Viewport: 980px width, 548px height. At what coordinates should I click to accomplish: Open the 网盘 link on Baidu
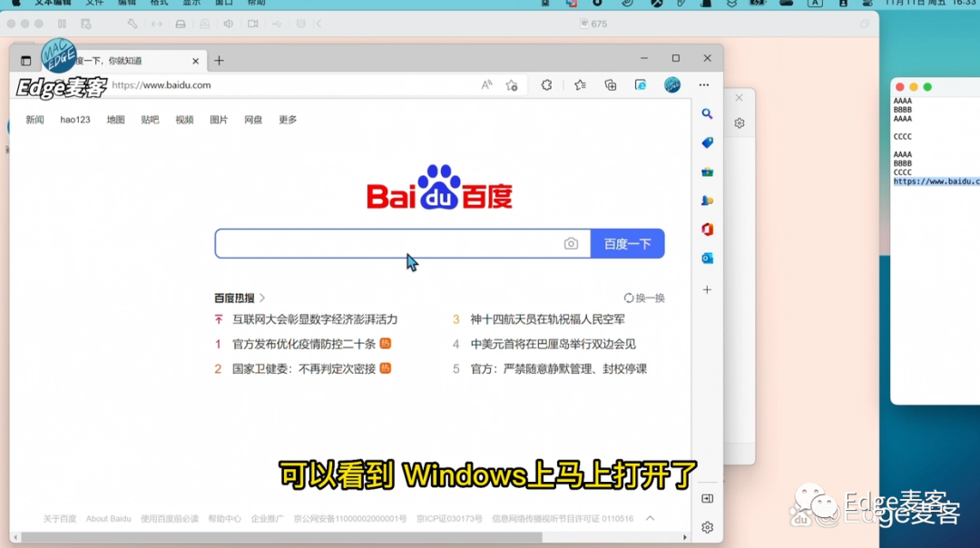(x=253, y=120)
